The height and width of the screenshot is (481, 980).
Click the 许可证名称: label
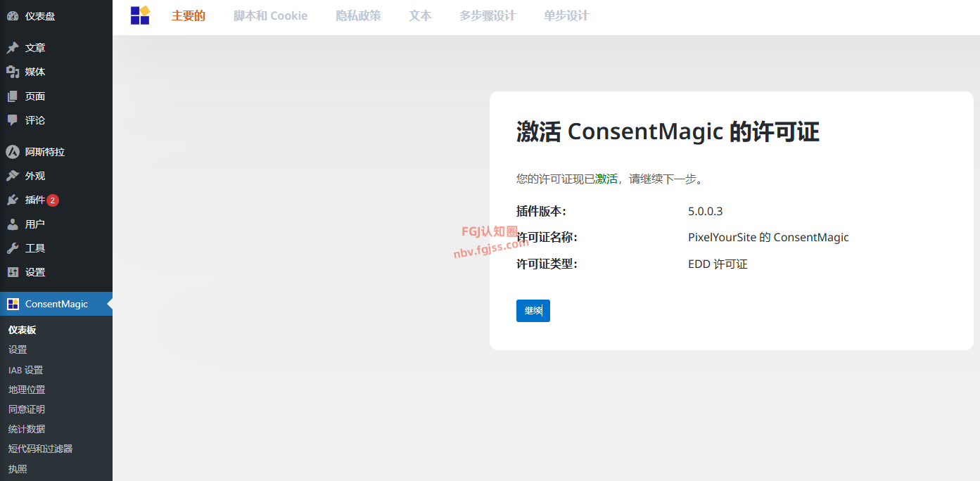pyautogui.click(x=547, y=238)
